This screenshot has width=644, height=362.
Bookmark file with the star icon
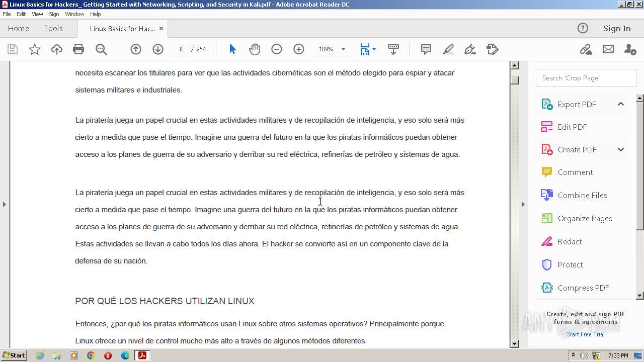pos(35,49)
